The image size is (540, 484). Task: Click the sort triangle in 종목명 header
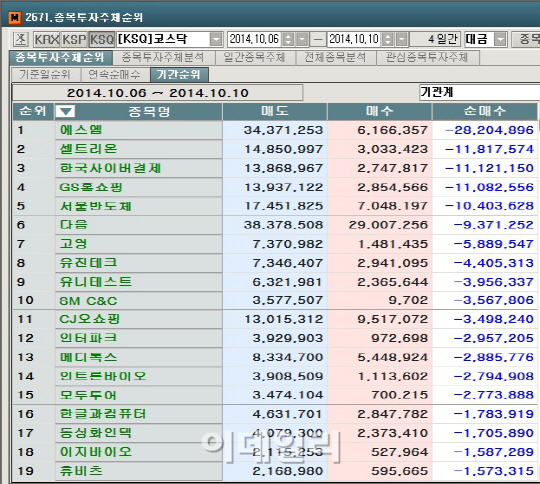tap(65, 111)
